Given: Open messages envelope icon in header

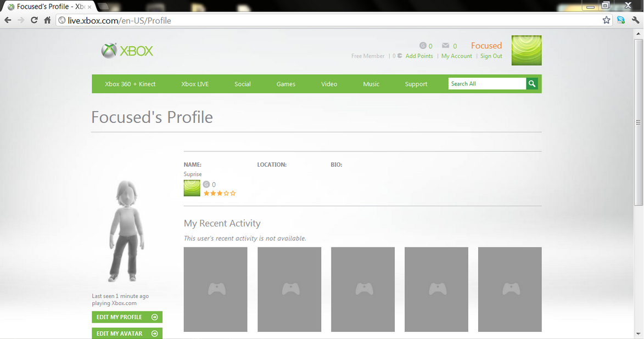Looking at the screenshot, I should click(x=445, y=46).
